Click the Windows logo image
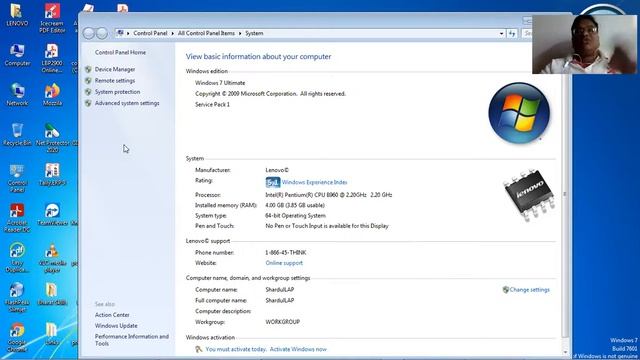Image resolution: width=640 pixels, height=360 pixels. 519,113
